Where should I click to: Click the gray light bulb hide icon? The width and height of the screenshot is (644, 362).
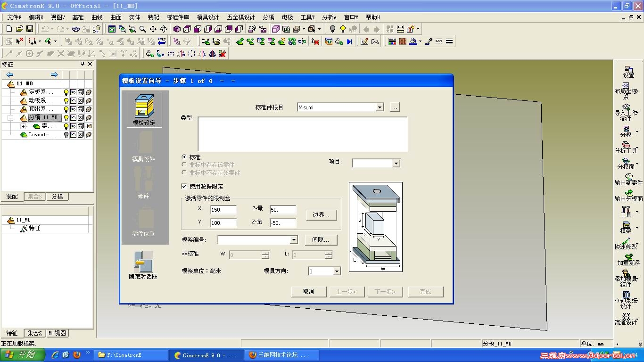click(332, 29)
